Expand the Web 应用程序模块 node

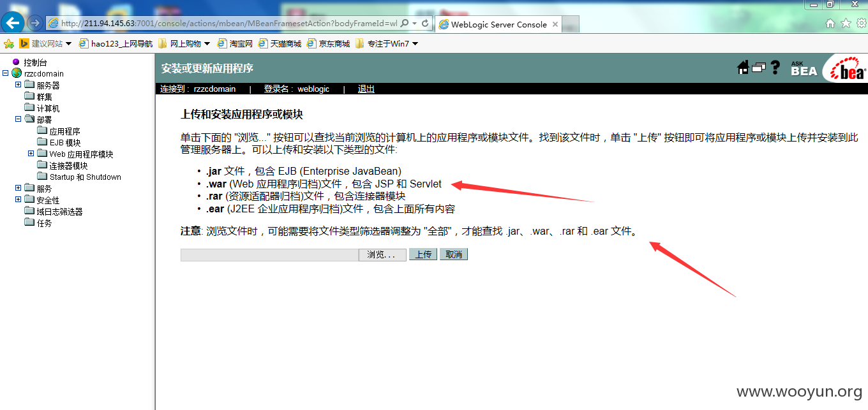(31, 154)
